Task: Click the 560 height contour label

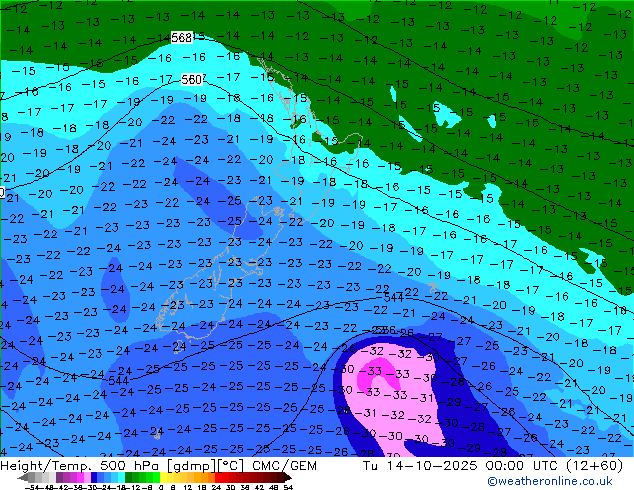Action: (191, 80)
